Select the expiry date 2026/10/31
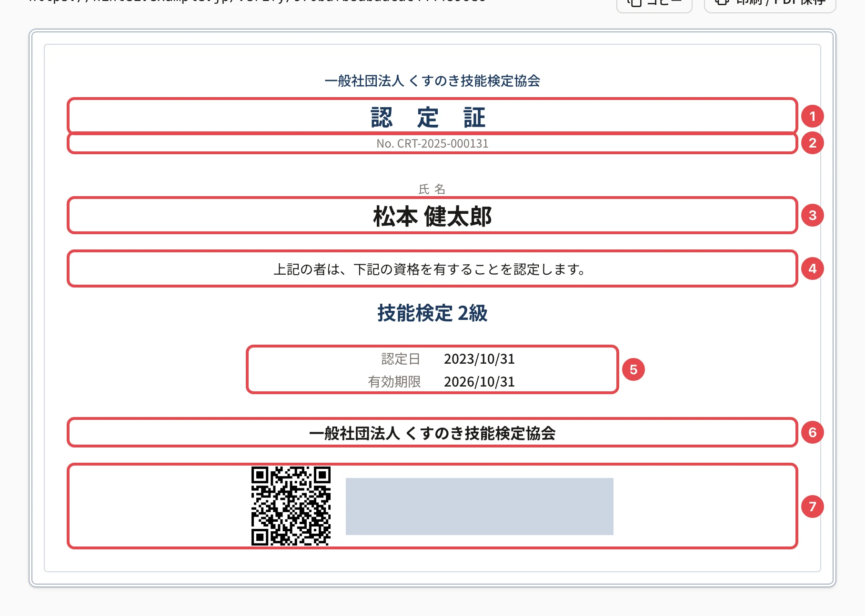Screen dimensions: 865x616 point(479,382)
